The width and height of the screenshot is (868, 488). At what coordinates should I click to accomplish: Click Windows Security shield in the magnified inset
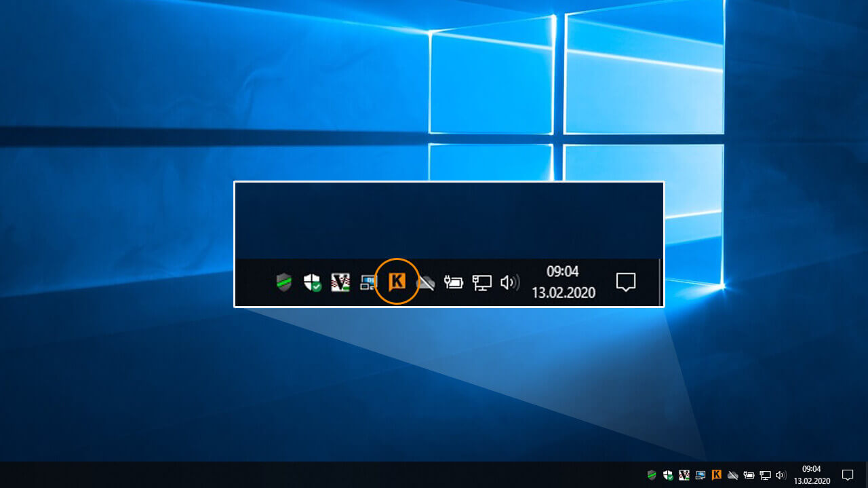[313, 282]
